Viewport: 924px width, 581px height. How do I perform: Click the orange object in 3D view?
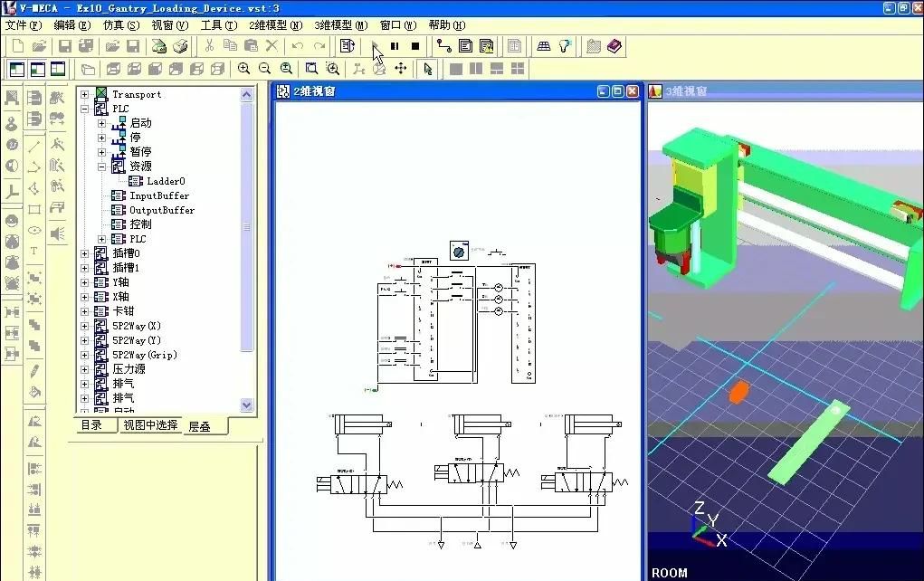[738, 393]
